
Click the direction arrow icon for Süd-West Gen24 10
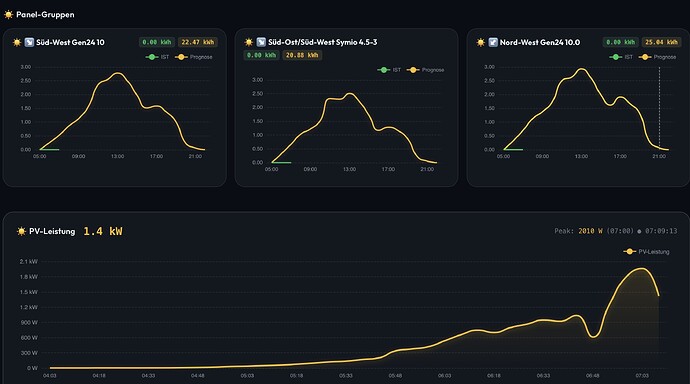point(29,42)
